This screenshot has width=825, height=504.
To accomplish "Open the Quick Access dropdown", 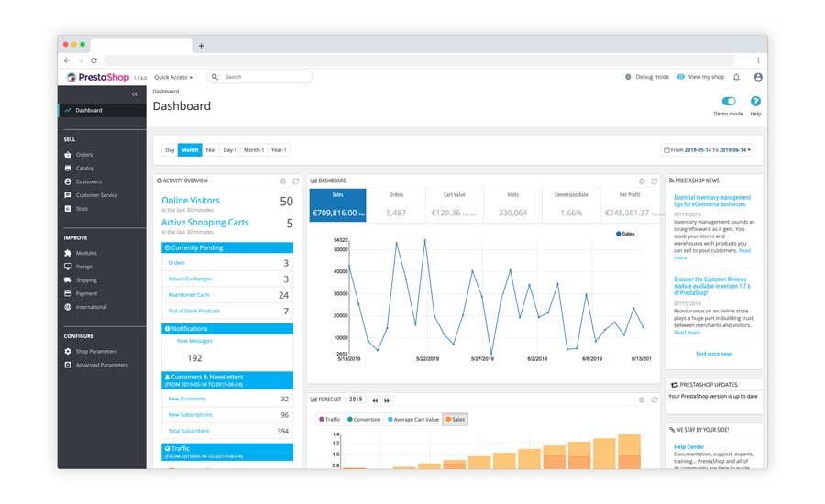I will click(x=173, y=77).
